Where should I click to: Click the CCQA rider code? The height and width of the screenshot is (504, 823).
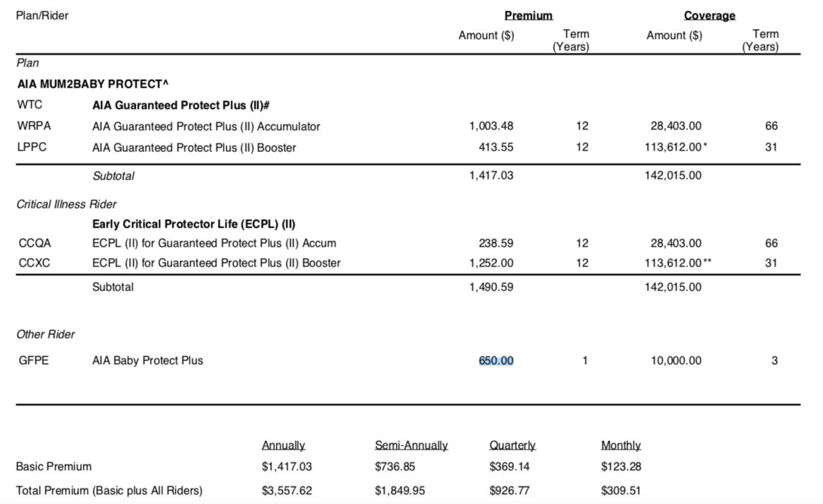(35, 243)
